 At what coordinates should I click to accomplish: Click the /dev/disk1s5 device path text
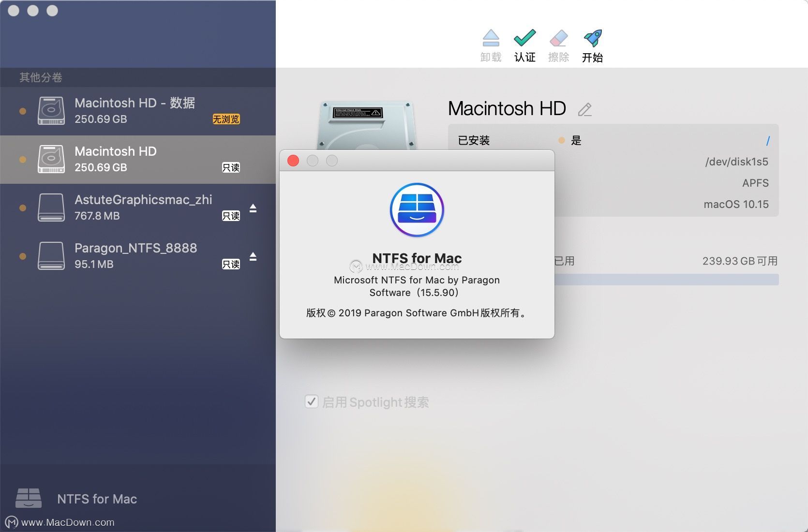coord(736,162)
